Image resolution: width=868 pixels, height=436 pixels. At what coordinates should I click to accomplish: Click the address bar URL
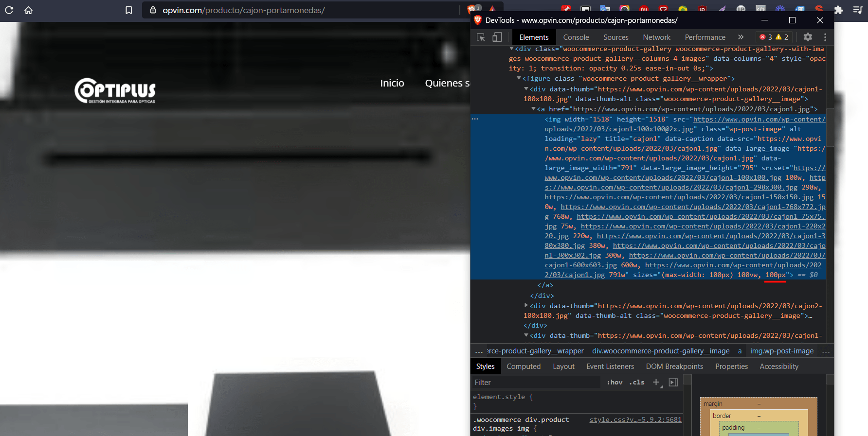[x=243, y=10]
